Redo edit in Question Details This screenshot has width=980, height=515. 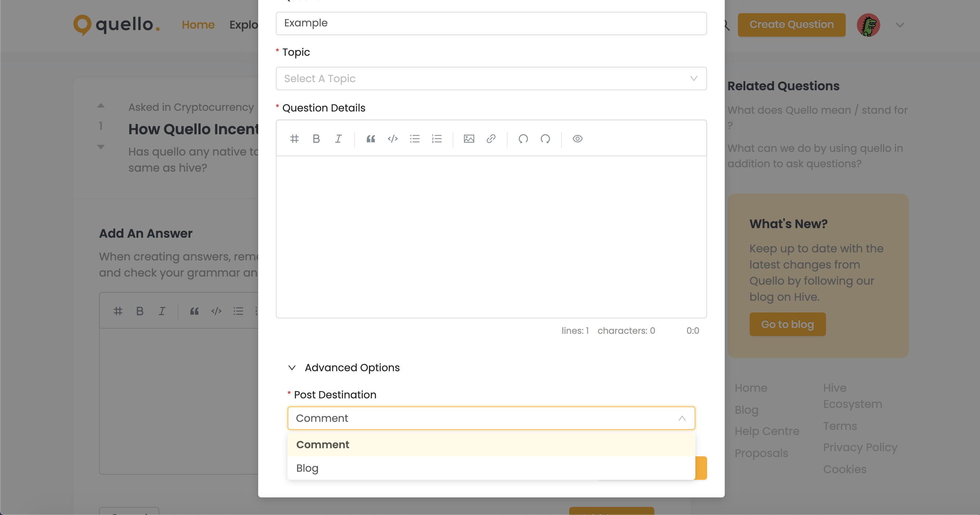point(545,139)
